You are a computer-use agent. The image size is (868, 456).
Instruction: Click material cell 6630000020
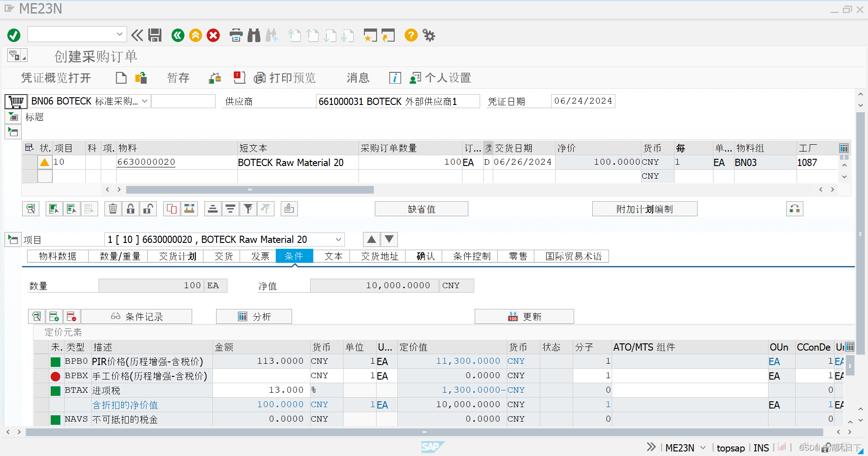(146, 162)
